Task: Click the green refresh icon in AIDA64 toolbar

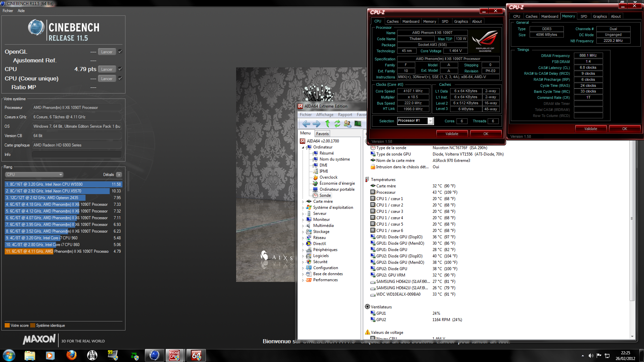Action: click(x=337, y=124)
